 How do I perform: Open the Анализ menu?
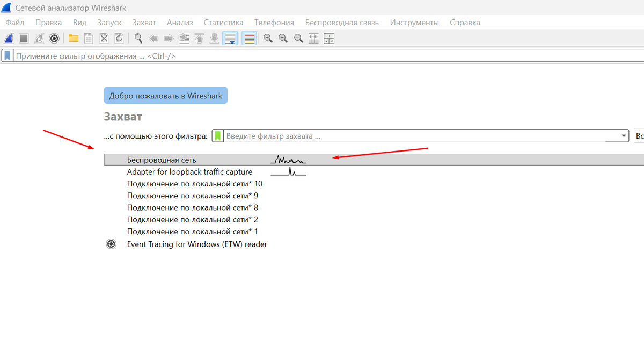click(180, 23)
